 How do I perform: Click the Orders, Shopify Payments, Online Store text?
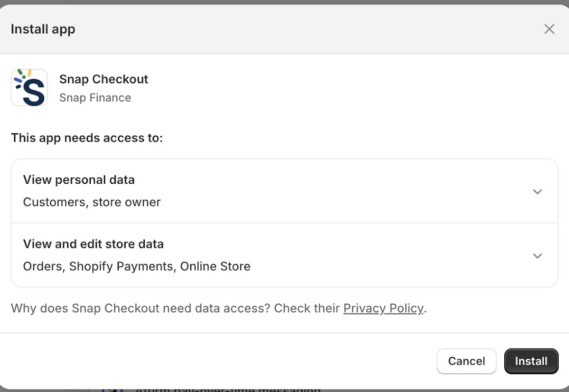point(137,266)
